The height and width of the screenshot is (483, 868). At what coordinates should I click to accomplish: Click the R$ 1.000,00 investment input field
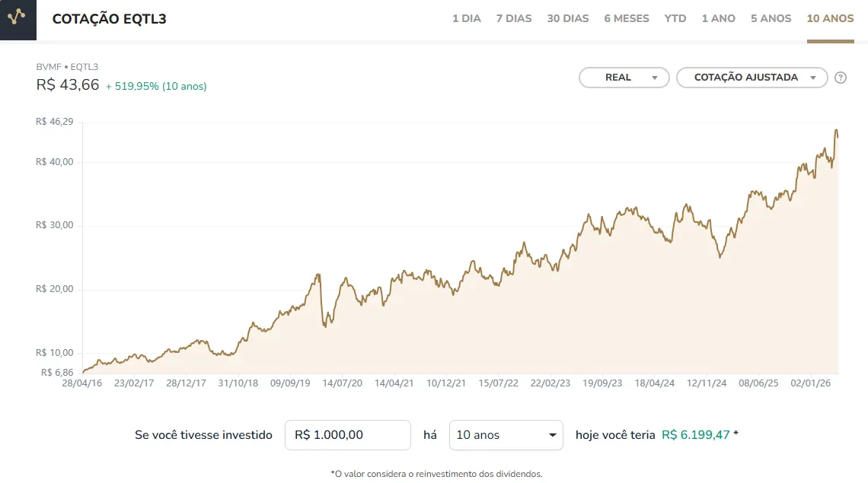click(348, 435)
